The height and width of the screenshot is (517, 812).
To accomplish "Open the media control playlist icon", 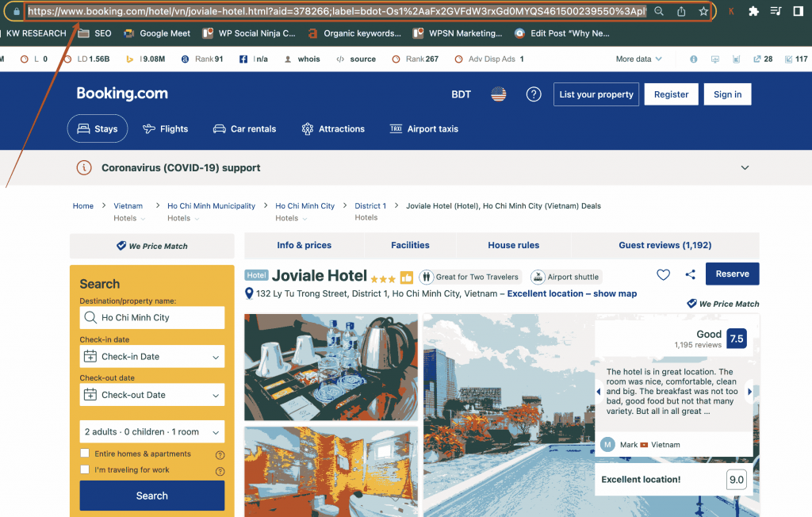I will tap(776, 11).
